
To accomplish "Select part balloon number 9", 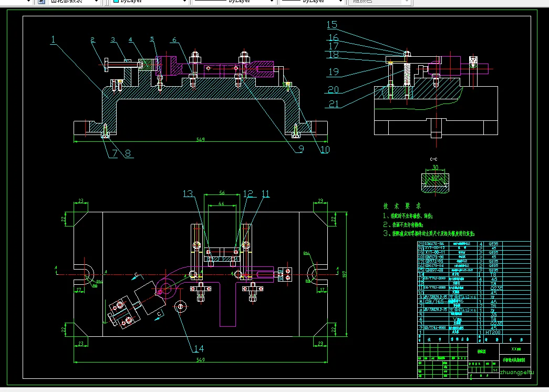I will 301,149.
